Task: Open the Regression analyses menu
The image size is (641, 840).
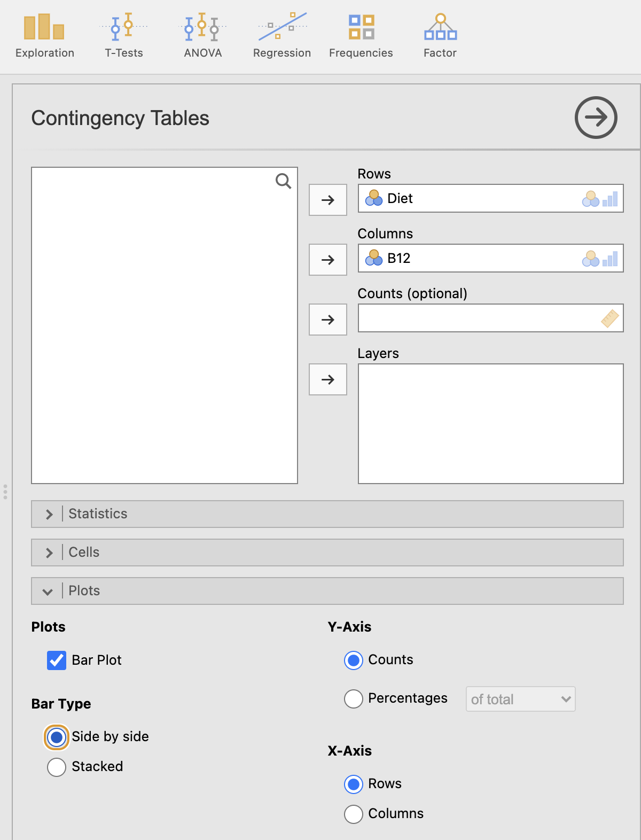Action: 282,36
